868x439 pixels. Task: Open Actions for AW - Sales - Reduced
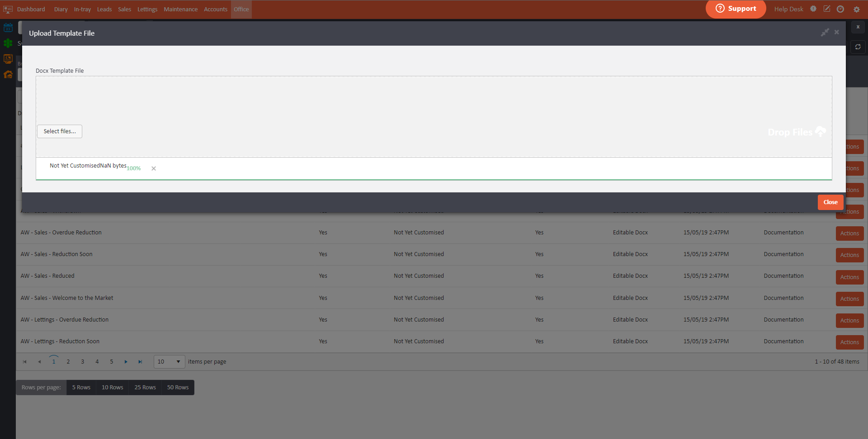pyautogui.click(x=849, y=277)
